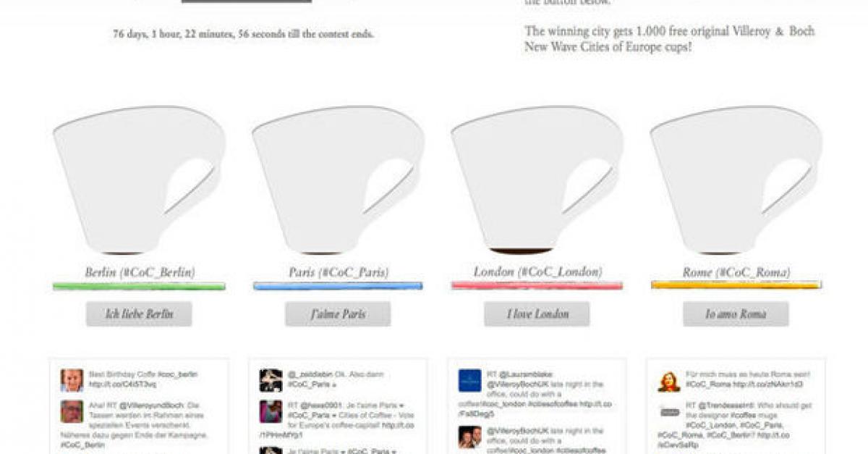Image resolution: width=868 pixels, height=454 pixels.
Task: Click the red London progress bar
Action: (537, 286)
